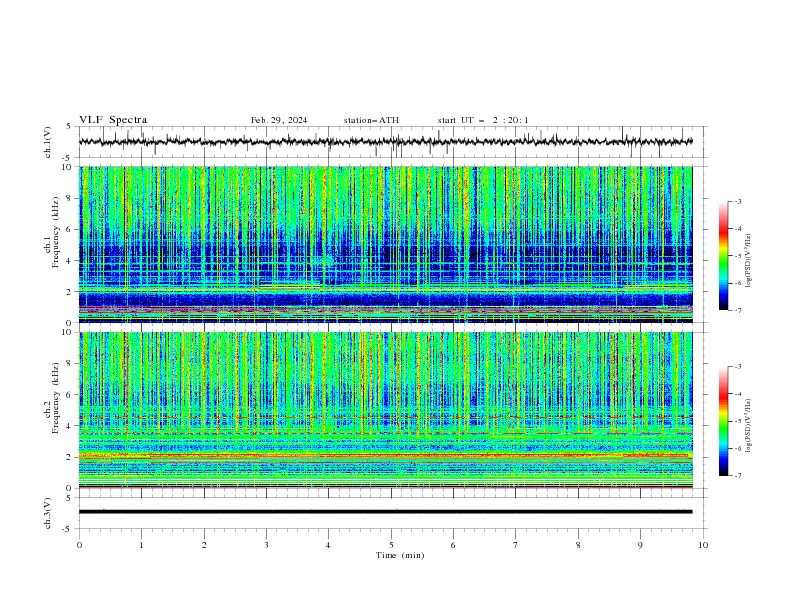Screen dimensions: 792x612
Task: Click time axis tick label "0"
Action: [x=79, y=545]
